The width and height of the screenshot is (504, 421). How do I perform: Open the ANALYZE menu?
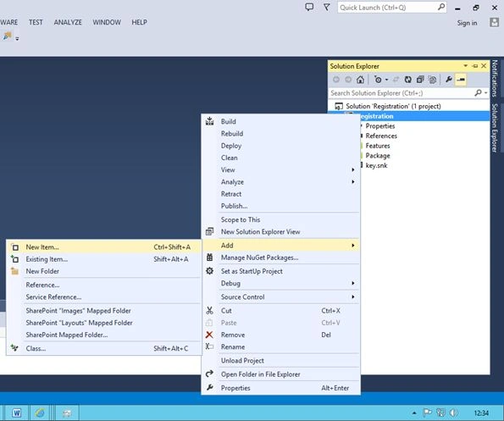tap(68, 22)
